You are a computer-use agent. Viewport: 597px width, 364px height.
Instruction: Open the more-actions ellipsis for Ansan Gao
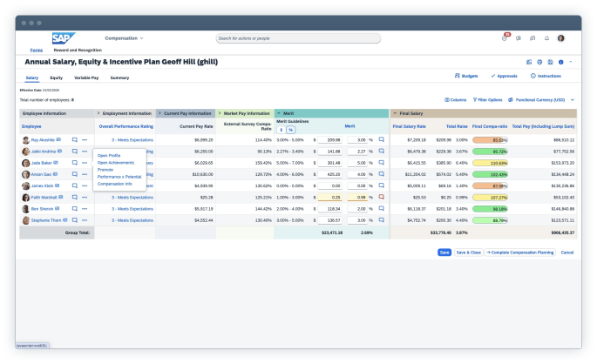[x=85, y=174]
